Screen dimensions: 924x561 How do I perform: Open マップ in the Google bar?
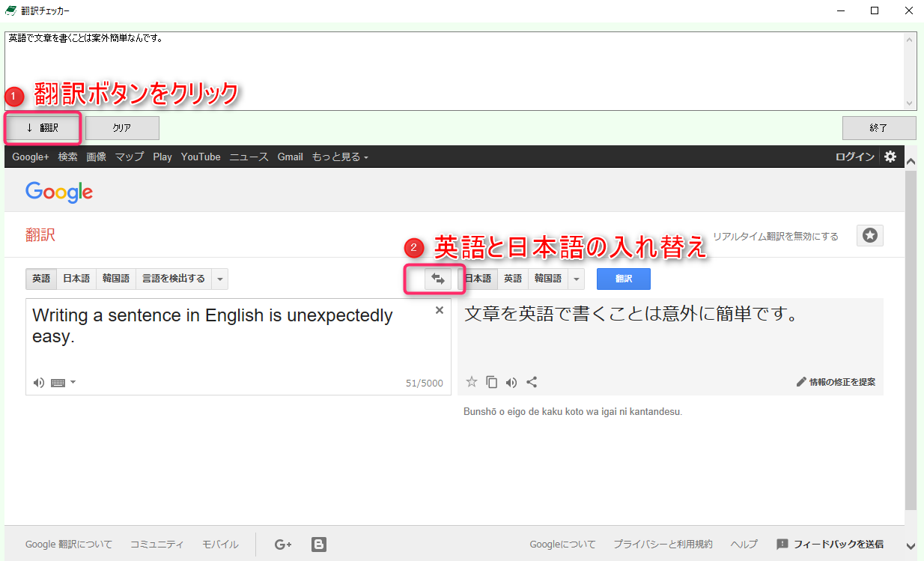[x=130, y=157]
